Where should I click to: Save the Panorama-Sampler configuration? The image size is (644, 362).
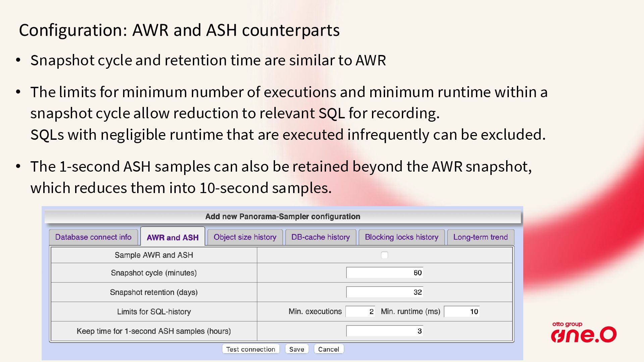point(297,349)
